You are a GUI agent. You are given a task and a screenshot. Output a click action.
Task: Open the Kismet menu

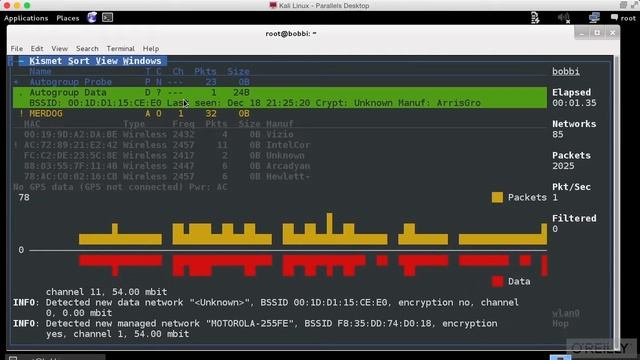(x=46, y=61)
